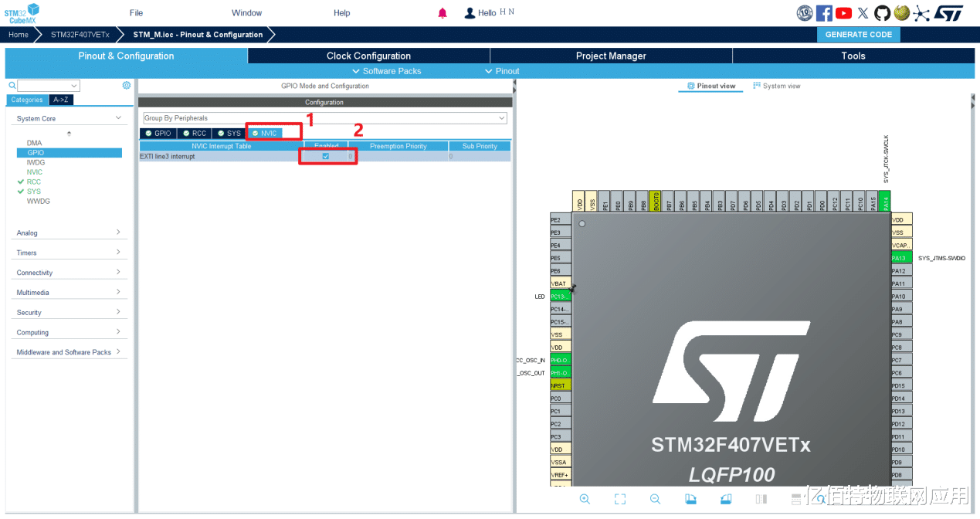
Task: Click the sort arrows under System Core
Action: point(69,134)
